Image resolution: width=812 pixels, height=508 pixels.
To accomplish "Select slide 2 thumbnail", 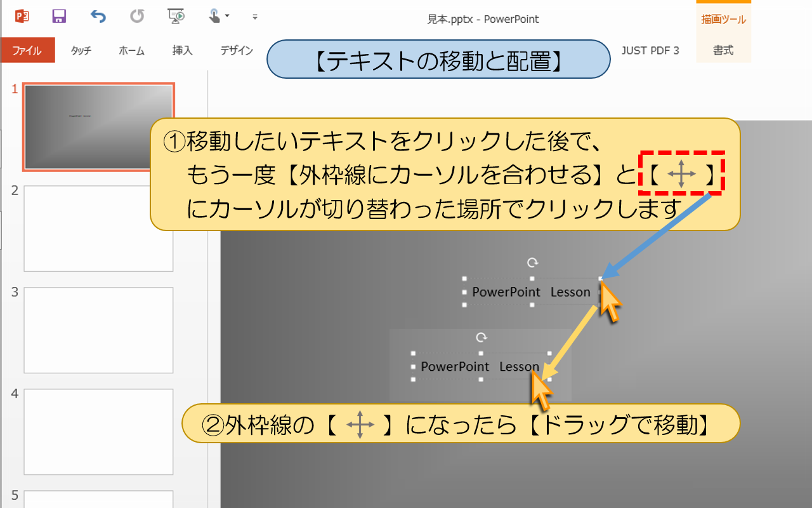I will [98, 229].
